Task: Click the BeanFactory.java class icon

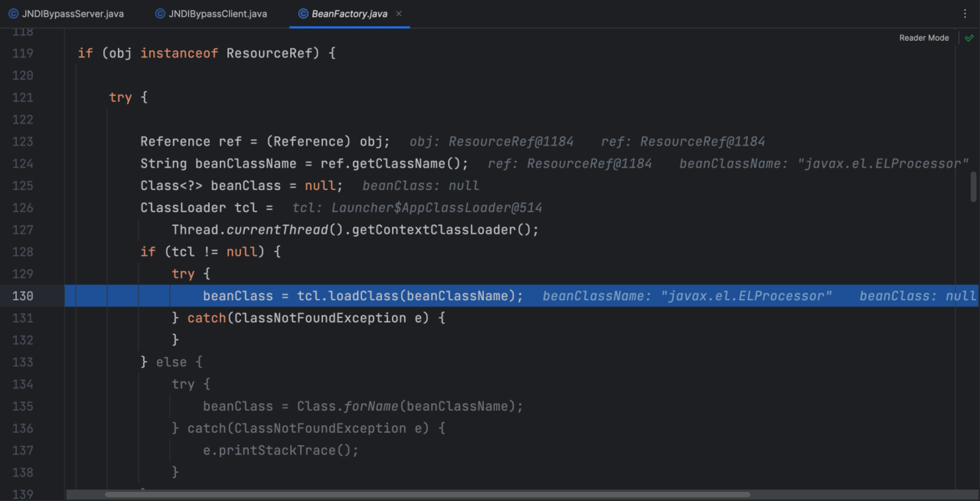Action: 303,14
